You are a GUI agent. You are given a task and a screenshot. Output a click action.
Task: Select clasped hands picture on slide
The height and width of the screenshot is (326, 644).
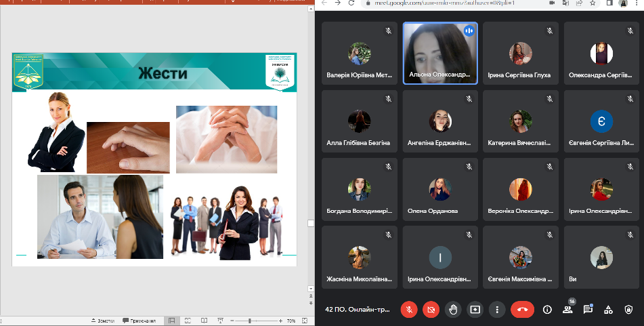[227, 140]
